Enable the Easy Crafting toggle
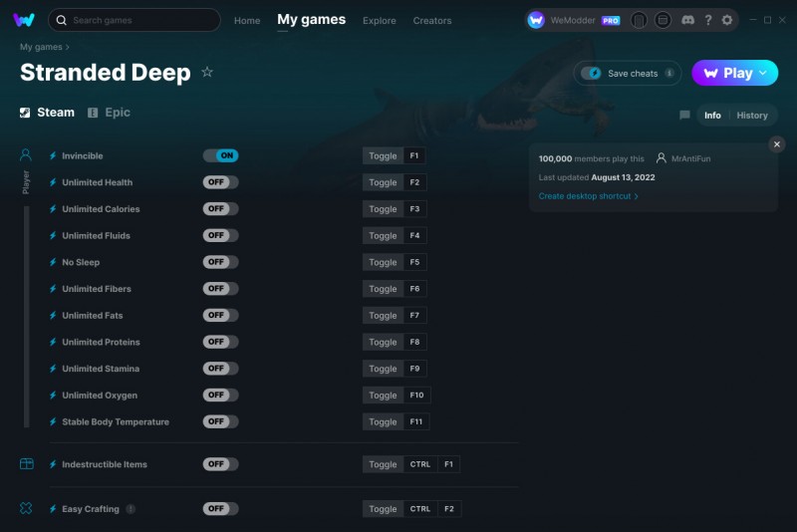Image resolution: width=797 pixels, height=532 pixels. pyautogui.click(x=220, y=509)
